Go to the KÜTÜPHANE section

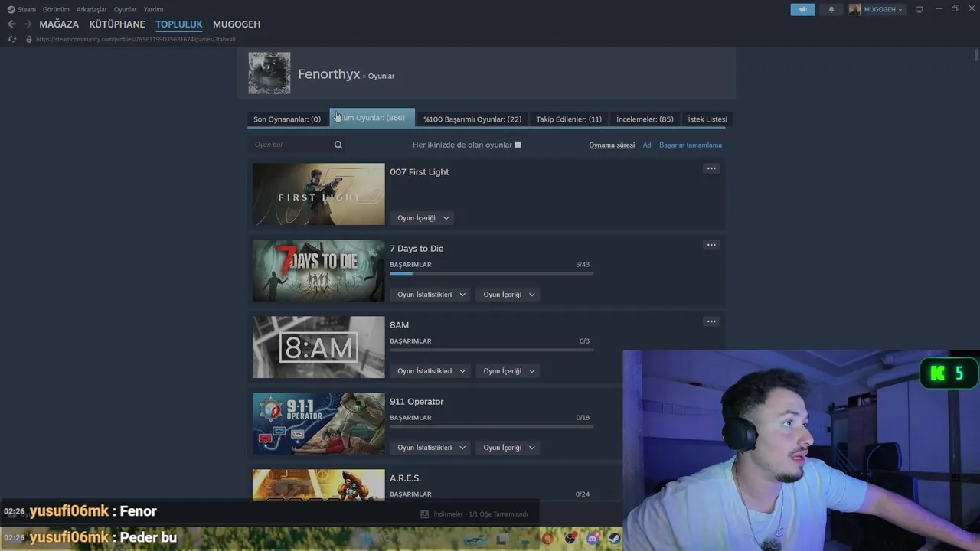coord(117,24)
